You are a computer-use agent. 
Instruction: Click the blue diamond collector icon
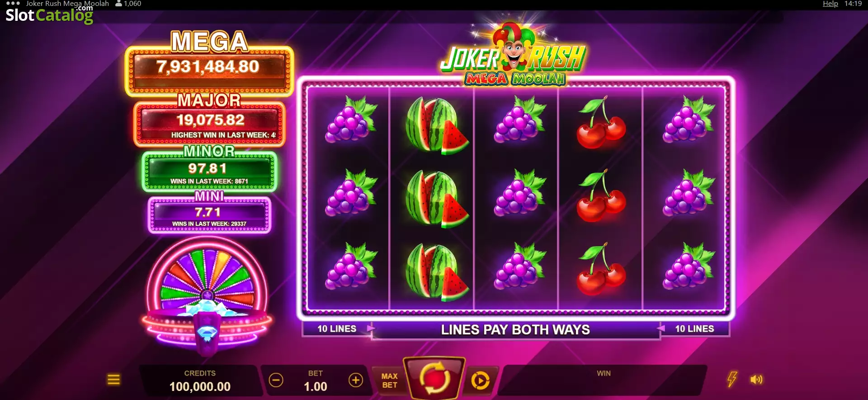click(208, 334)
